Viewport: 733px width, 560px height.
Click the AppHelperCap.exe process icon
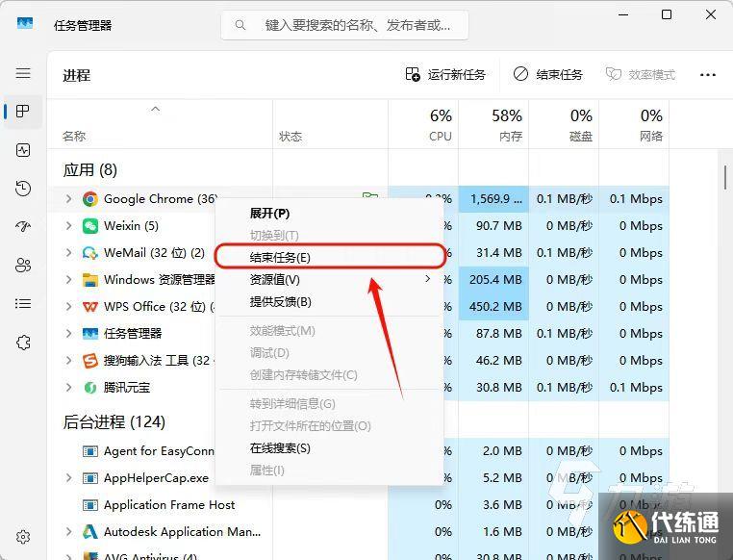90,478
